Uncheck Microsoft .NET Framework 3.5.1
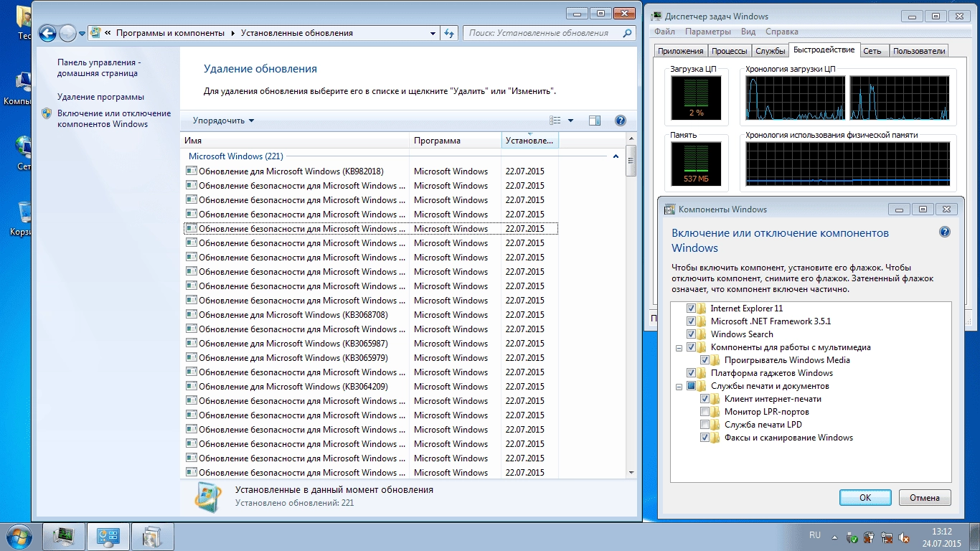Image resolution: width=980 pixels, height=551 pixels. coord(692,321)
